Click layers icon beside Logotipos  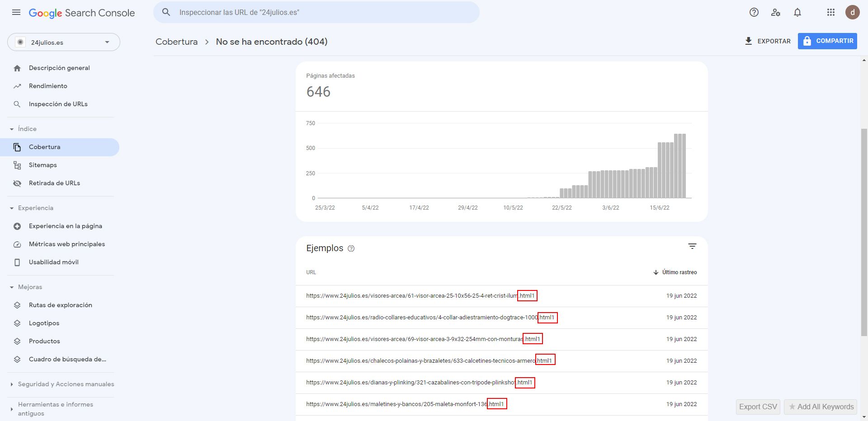(17, 323)
